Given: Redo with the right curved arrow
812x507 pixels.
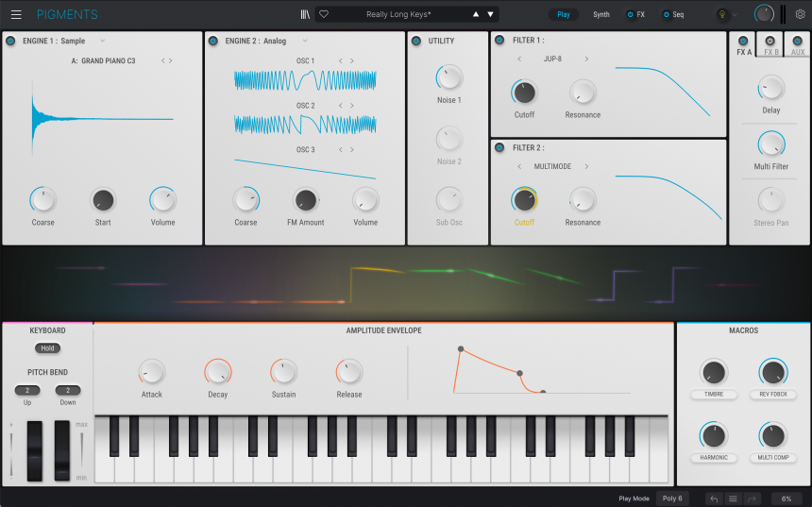Looking at the screenshot, I should (x=752, y=499).
